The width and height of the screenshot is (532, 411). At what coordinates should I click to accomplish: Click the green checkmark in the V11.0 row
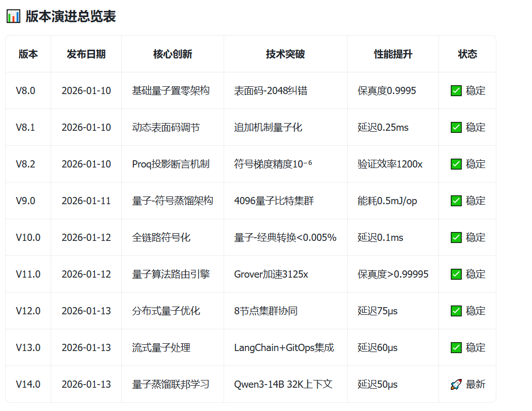456,274
